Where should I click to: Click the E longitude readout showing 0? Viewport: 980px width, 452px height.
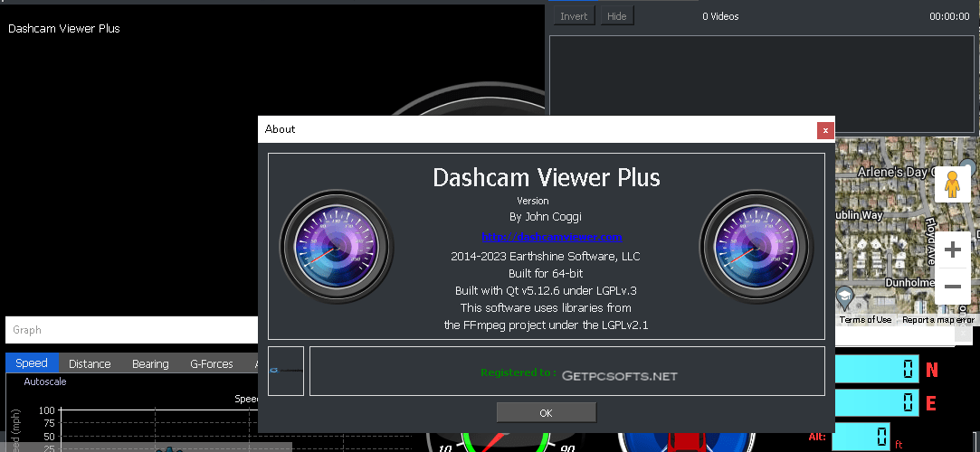(878, 402)
